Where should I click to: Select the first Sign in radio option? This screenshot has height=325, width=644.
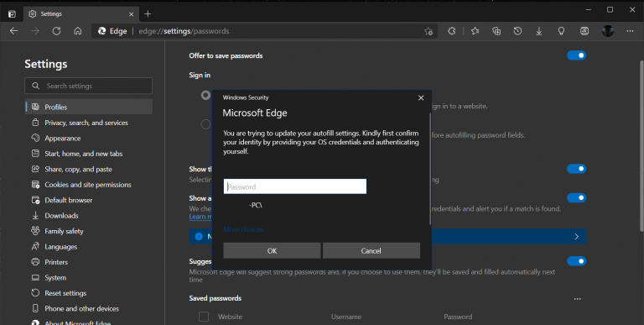click(205, 96)
